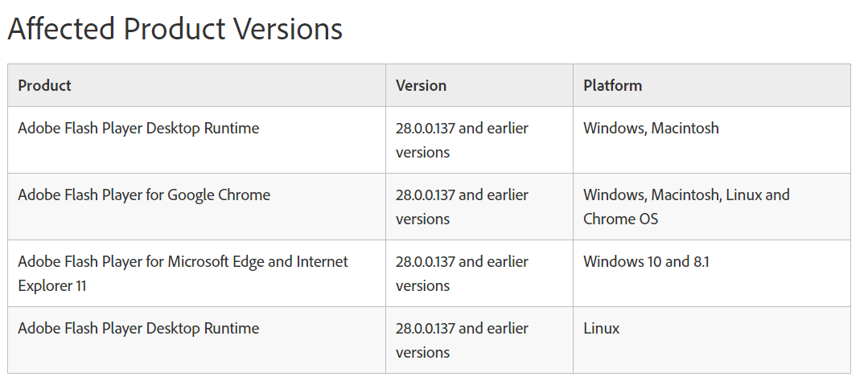
Task: Click the Product column header
Action: click(44, 85)
